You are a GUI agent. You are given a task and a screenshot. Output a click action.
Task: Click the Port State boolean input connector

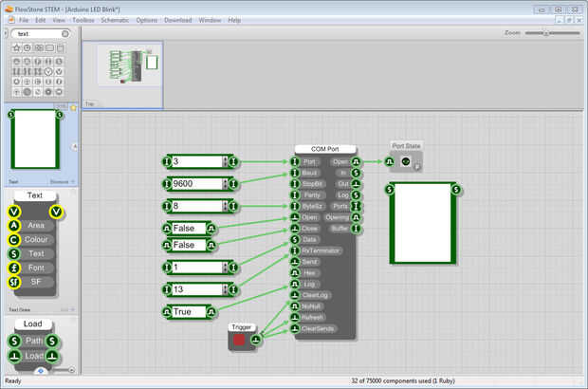point(390,161)
